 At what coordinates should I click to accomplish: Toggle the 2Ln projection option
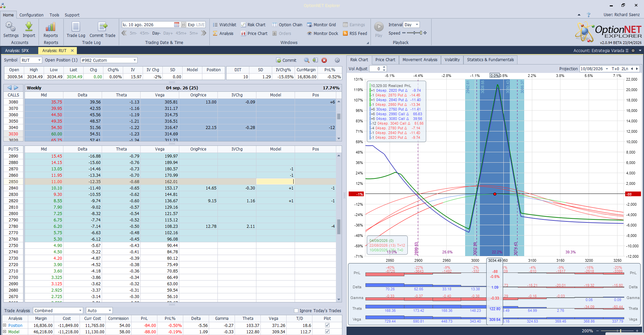coord(625,69)
